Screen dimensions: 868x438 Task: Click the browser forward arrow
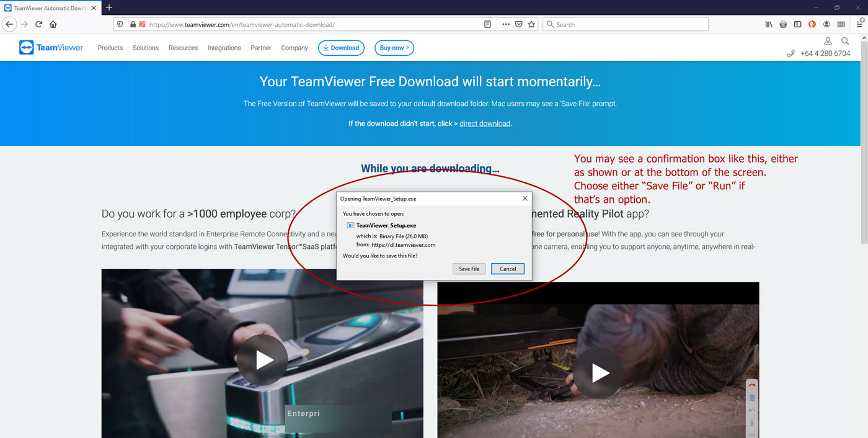point(24,24)
